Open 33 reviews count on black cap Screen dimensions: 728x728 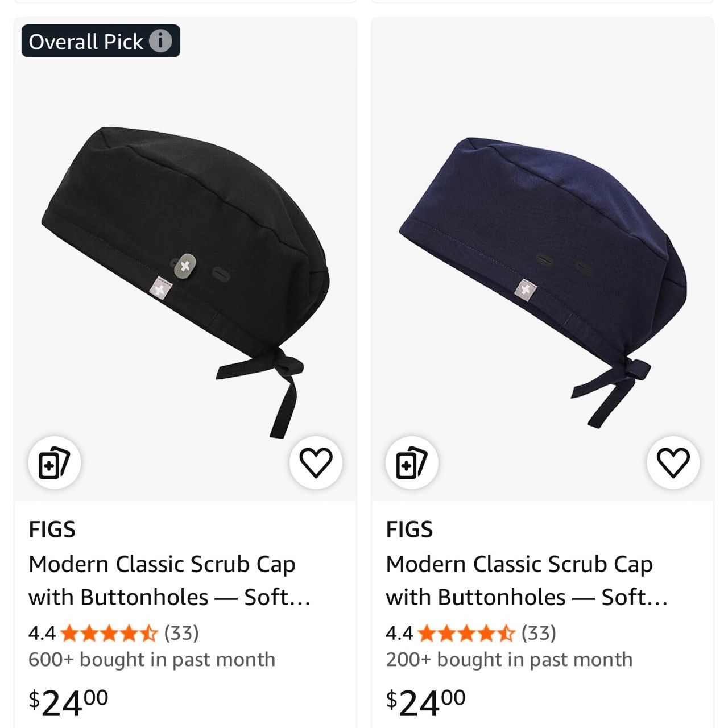coord(181,633)
